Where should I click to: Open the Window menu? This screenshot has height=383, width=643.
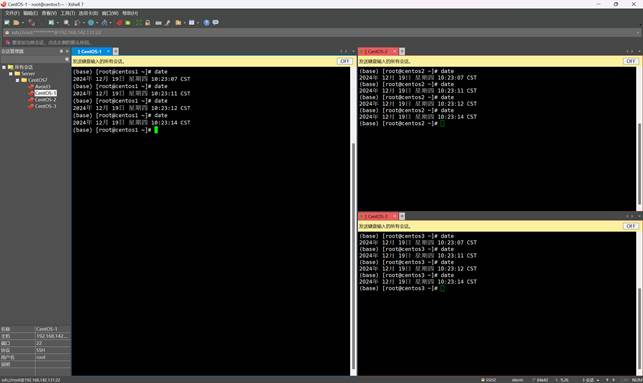tap(110, 13)
